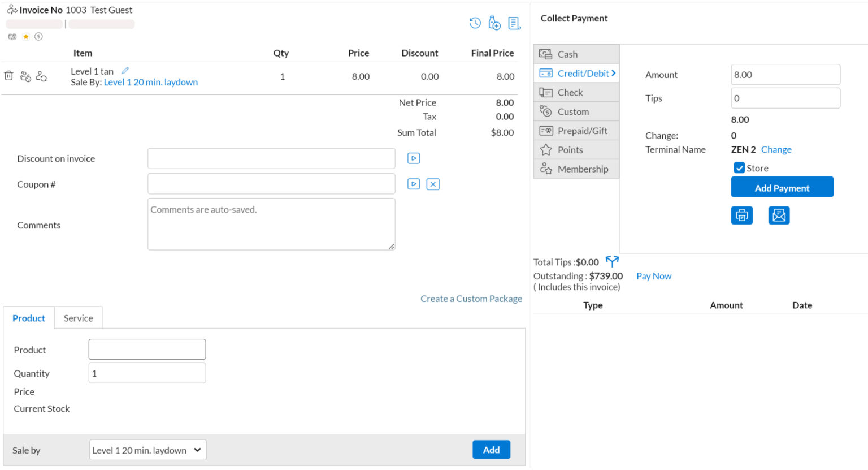Open the Sale by dropdown

pyautogui.click(x=147, y=450)
